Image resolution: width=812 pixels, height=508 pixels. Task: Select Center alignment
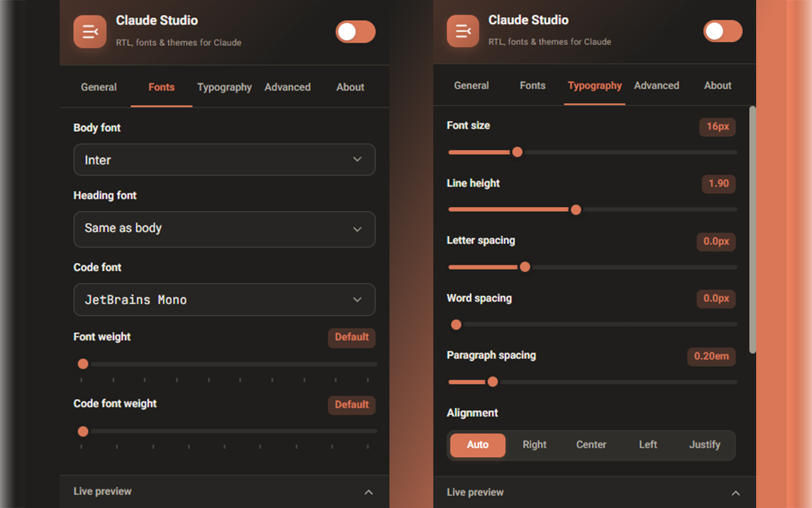pos(591,445)
